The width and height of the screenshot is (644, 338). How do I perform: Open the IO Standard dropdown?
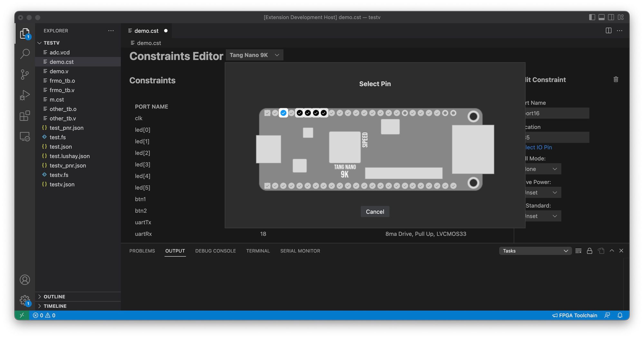click(x=543, y=216)
